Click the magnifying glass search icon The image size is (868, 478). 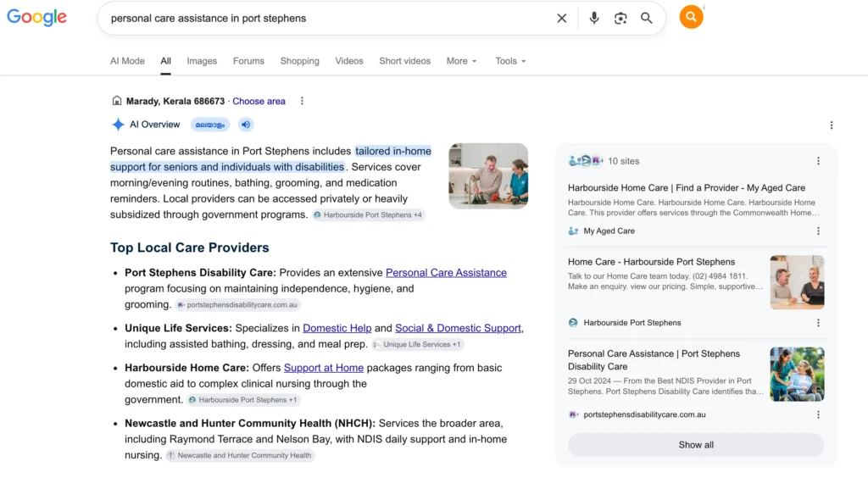tap(646, 19)
